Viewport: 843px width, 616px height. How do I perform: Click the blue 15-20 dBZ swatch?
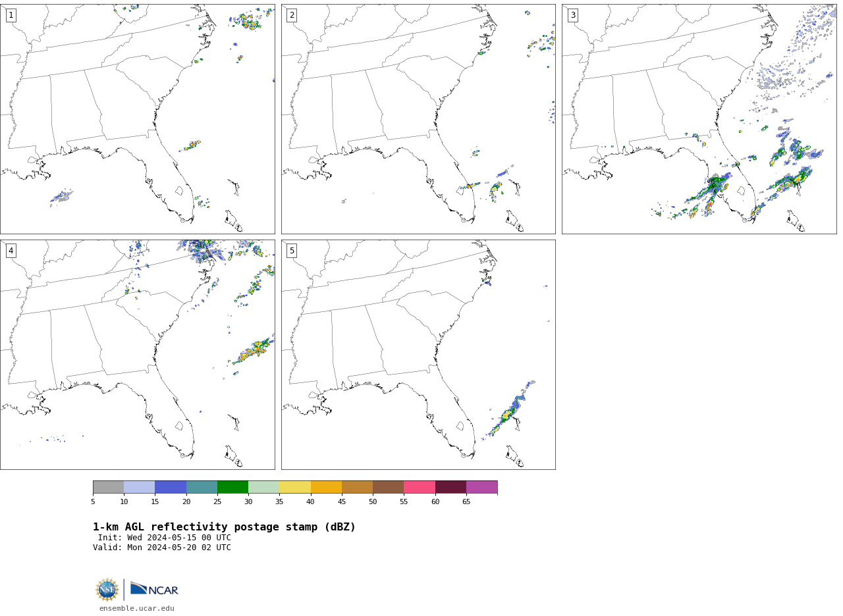tap(171, 487)
